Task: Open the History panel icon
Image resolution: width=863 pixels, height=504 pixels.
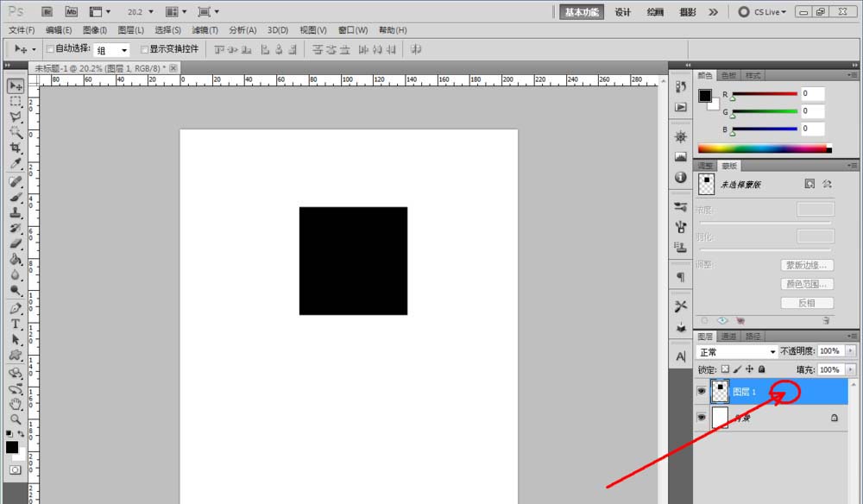Action: [681, 87]
